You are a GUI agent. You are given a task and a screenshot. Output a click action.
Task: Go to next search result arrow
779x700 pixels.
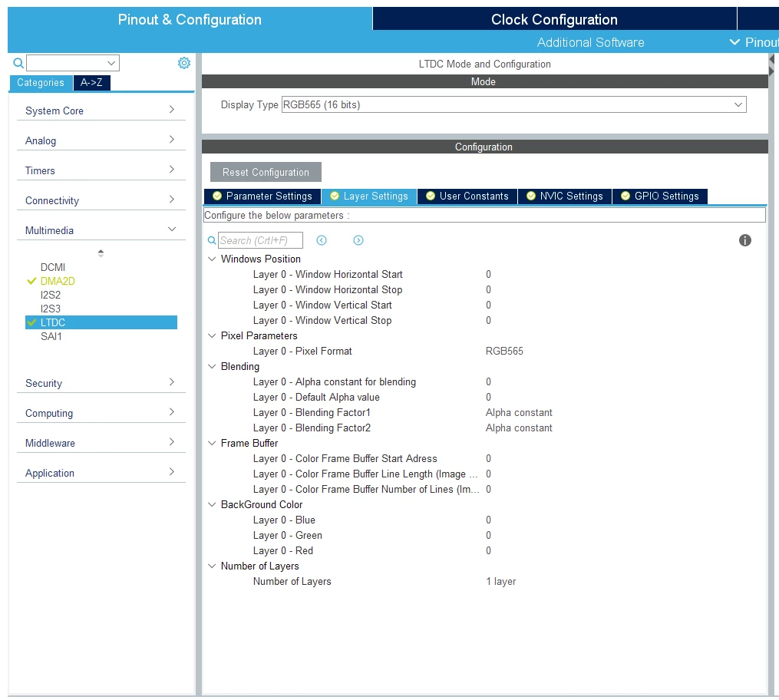(x=358, y=240)
